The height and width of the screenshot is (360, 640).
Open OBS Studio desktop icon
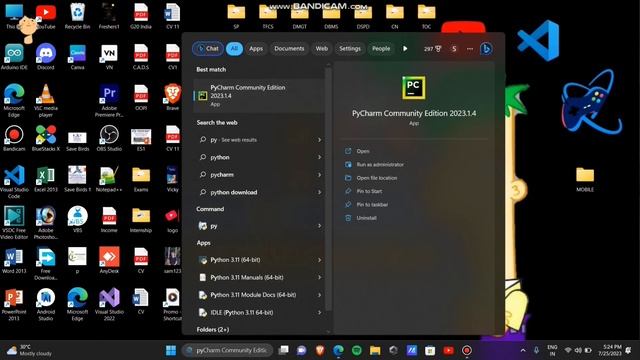tap(109, 139)
